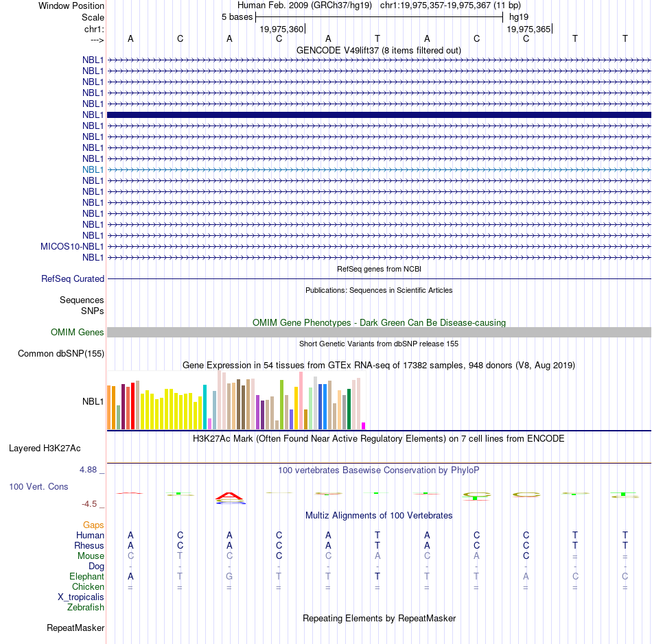Open the 100 Vert. Cons label
This screenshot has height=644, width=652.
point(38,486)
